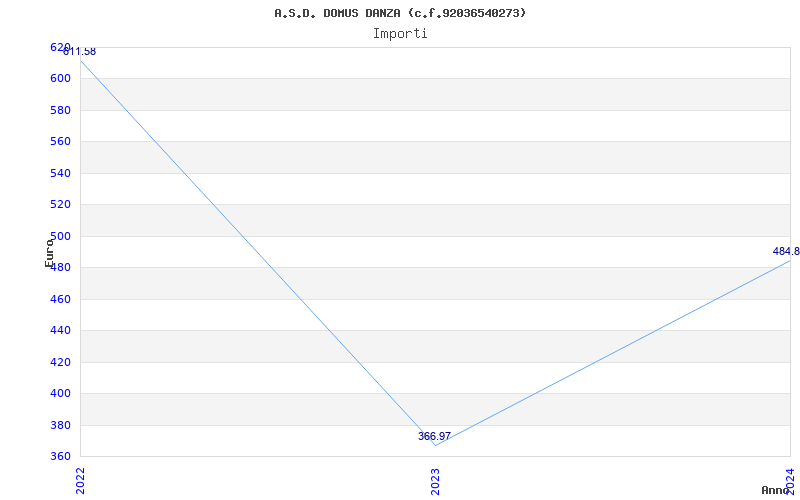Click the 460 y-axis value
This screenshot has width=800, height=500.
pyautogui.click(x=60, y=299)
